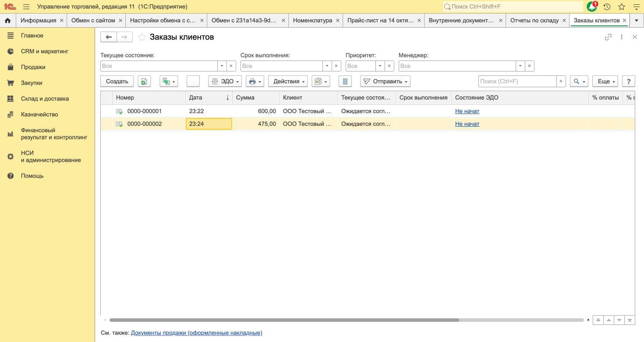
Task: Switch to the Отчеты по складу tab
Action: point(534,20)
